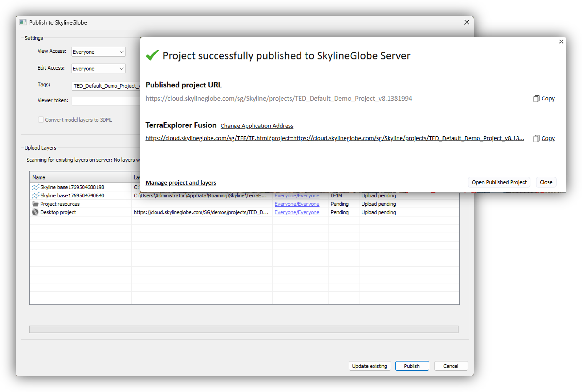
Task: Click the Skyline base 1769504740640 layer icon
Action: (x=35, y=195)
